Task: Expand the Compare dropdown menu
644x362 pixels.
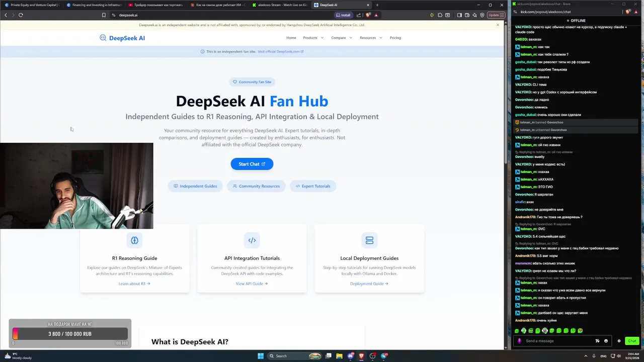Action: pos(342,38)
